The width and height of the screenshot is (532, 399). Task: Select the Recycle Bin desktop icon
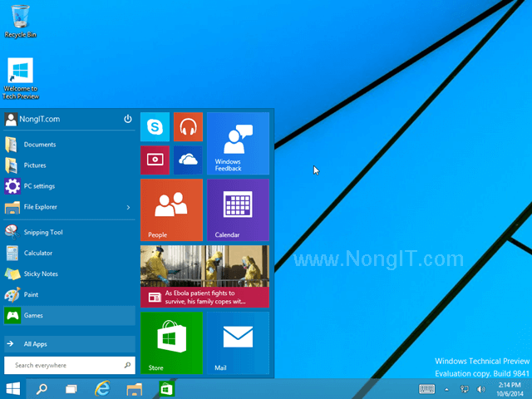pyautogui.click(x=20, y=21)
